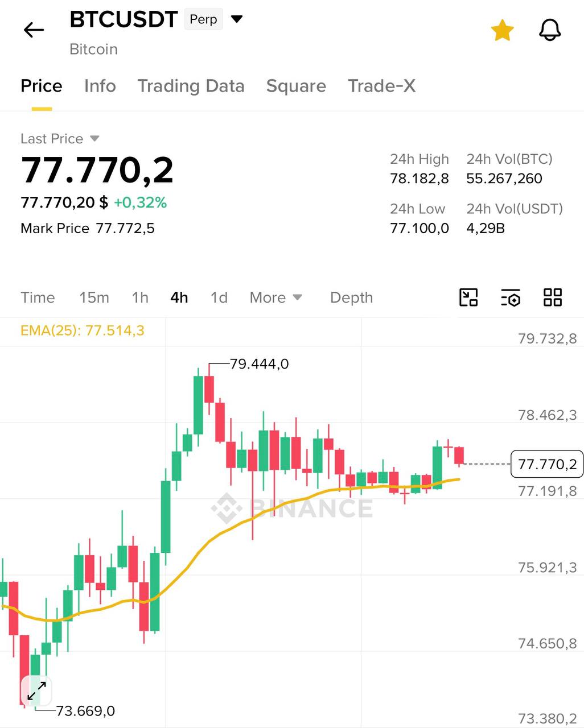Open price alert bell icon
The width and height of the screenshot is (584, 728).
[549, 30]
